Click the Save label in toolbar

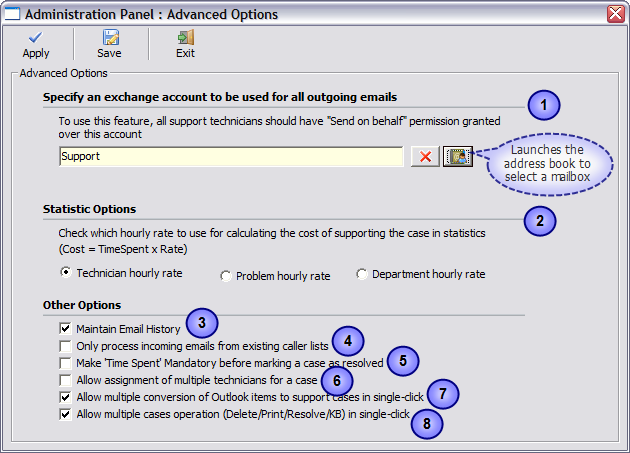(109, 53)
